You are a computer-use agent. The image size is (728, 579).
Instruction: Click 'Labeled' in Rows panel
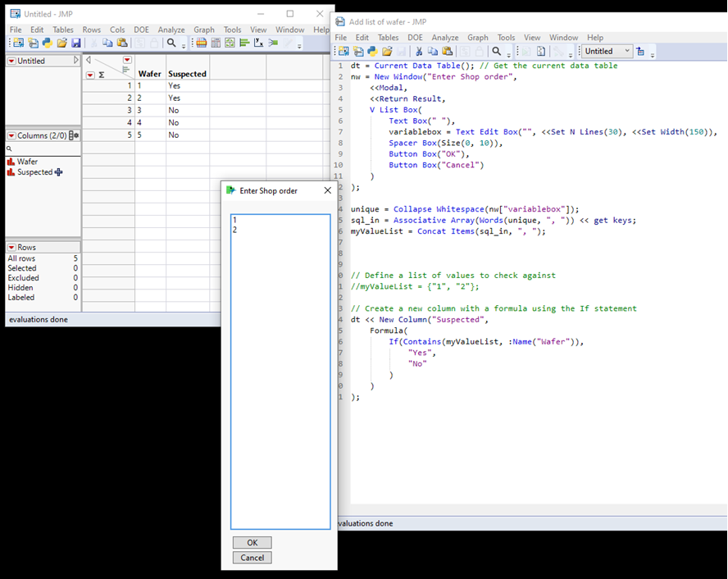tap(20, 297)
